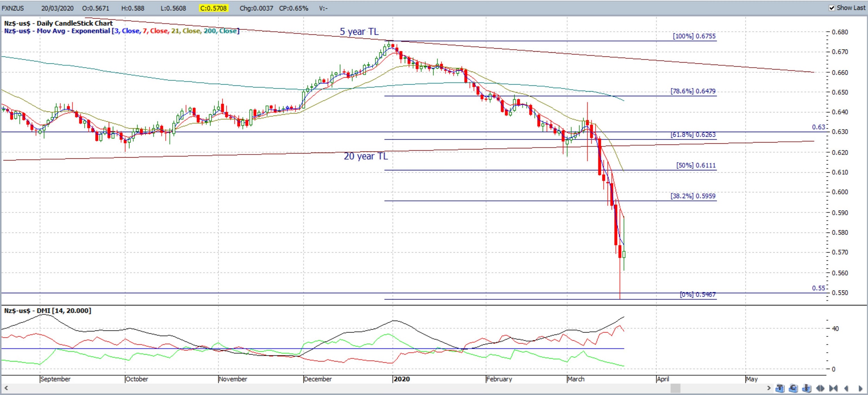This screenshot has height=395, width=868.
Task: Click the [38.2%] 0.5959 Fibonacci label
Action: (x=693, y=196)
